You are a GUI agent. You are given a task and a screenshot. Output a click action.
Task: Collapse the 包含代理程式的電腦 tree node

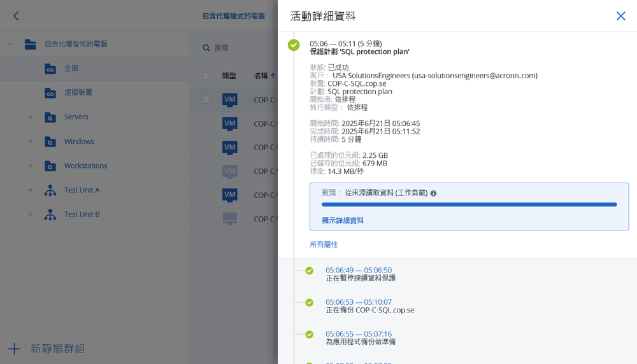click(10, 45)
